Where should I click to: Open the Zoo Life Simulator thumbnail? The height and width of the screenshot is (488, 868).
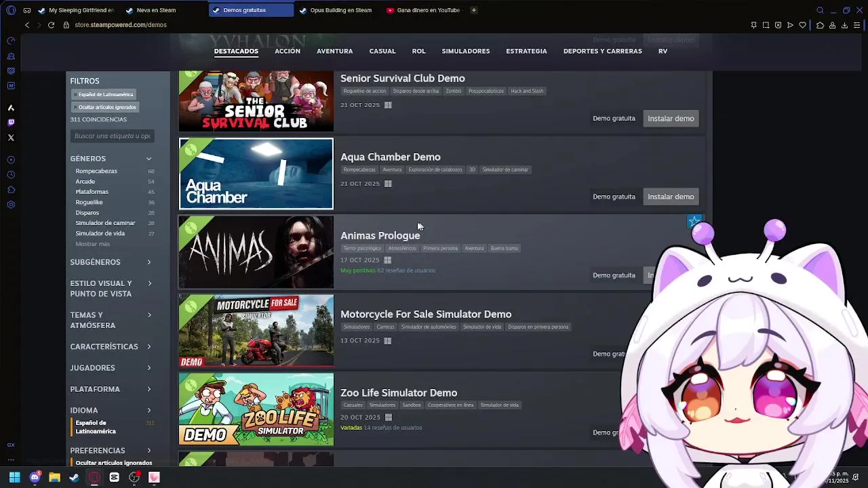256,409
